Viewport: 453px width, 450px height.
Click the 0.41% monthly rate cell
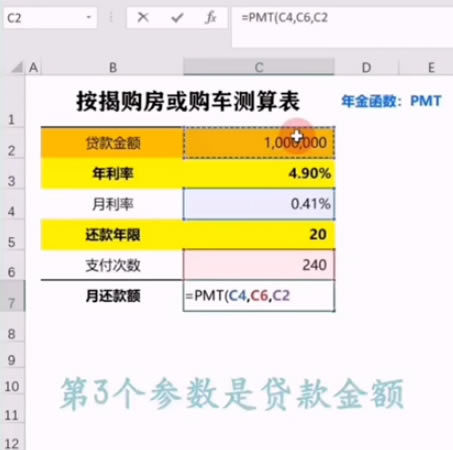tap(259, 204)
